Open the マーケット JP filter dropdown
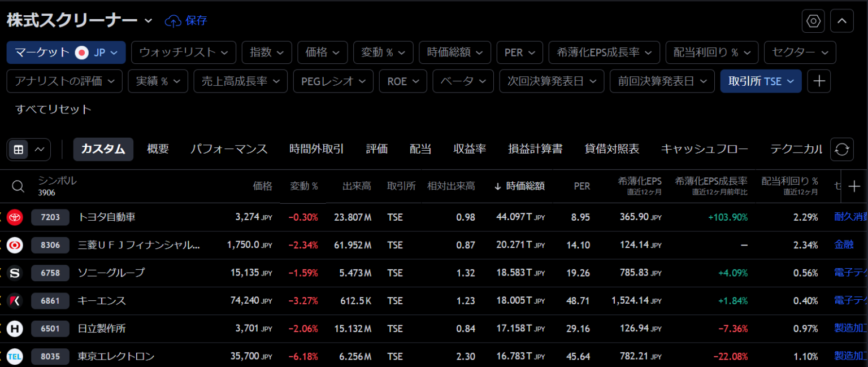The width and height of the screenshot is (868, 367). coord(66,52)
